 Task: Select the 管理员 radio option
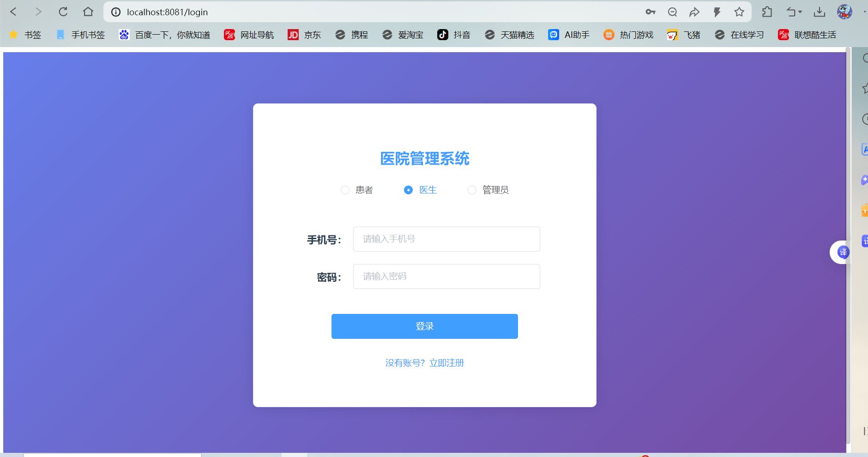click(472, 190)
